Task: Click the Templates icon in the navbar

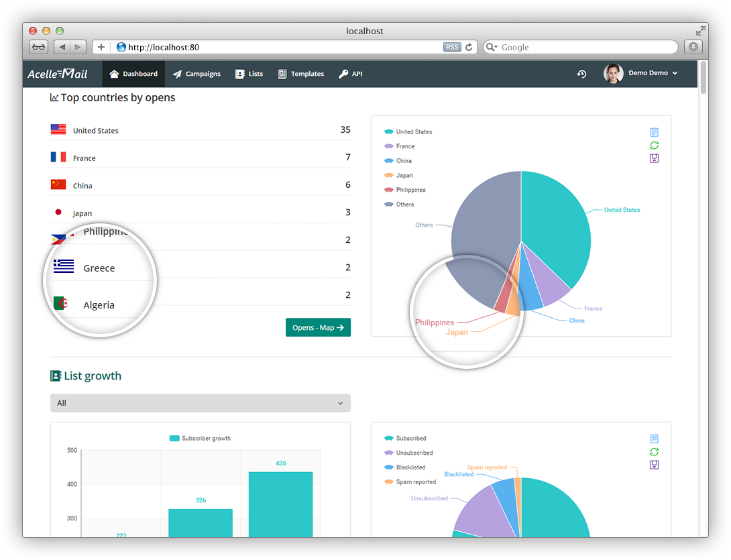Action: coord(282,74)
